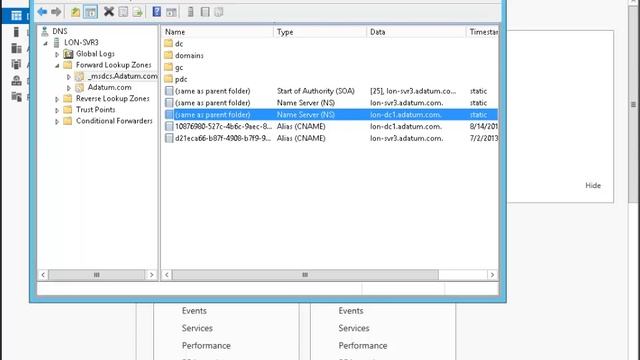
Task: Open Properties via the toolbar icon
Action: [123, 12]
